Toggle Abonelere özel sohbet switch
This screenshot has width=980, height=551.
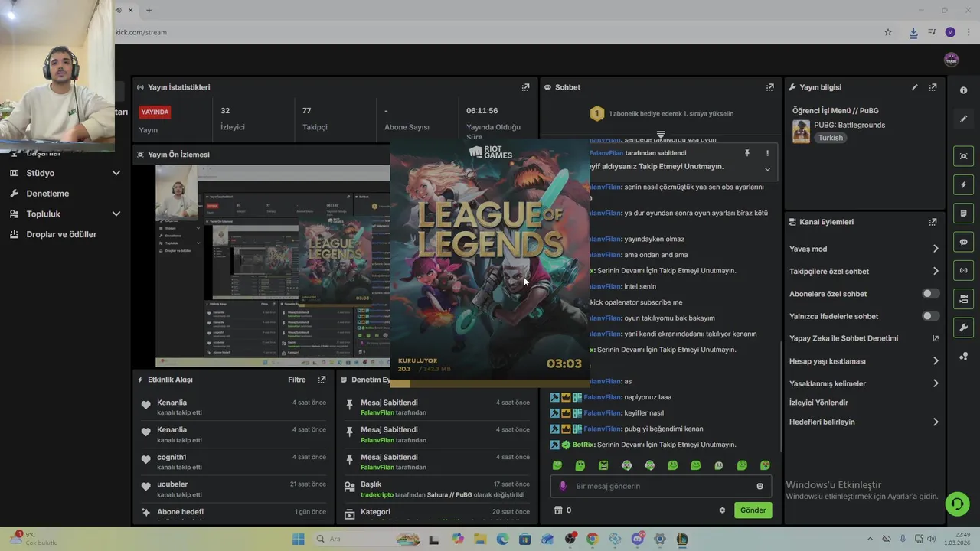point(930,294)
